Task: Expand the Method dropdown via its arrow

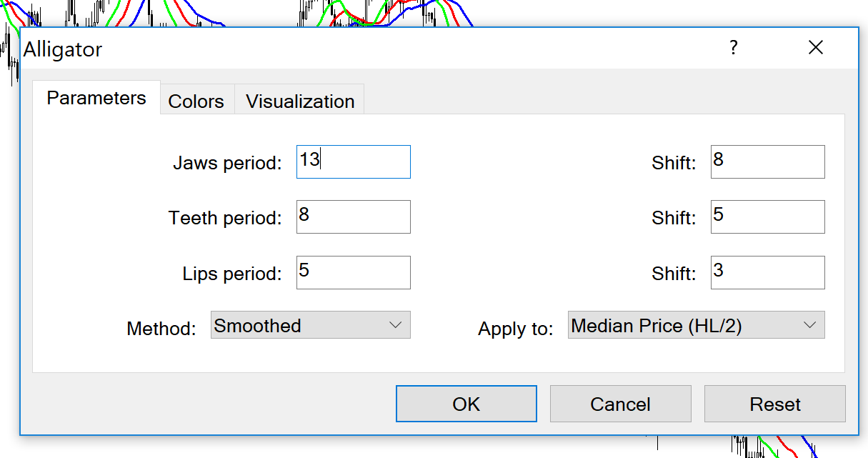Action: tap(395, 325)
